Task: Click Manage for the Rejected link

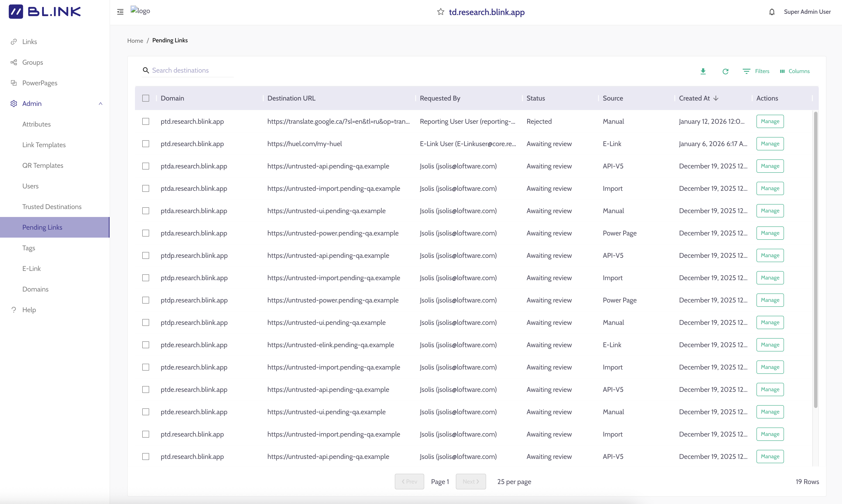Action: [770, 121]
